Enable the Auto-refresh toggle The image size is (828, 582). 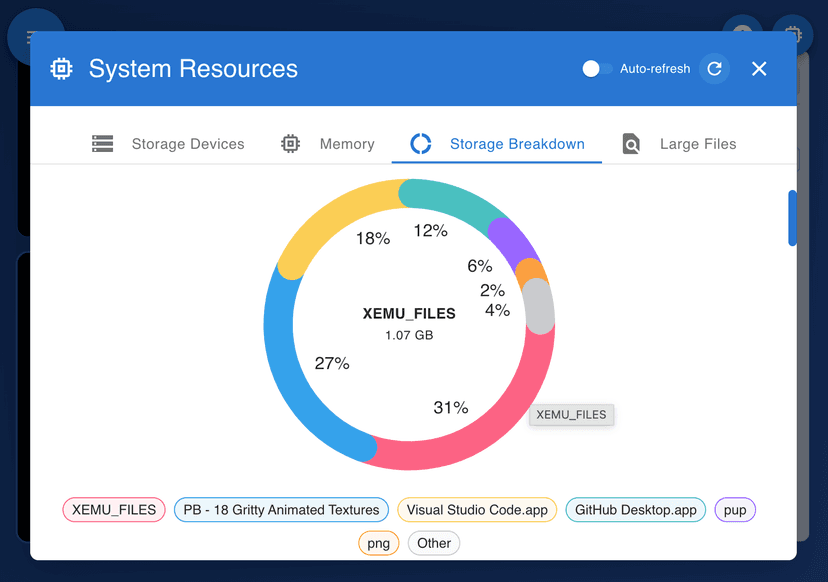pos(594,68)
